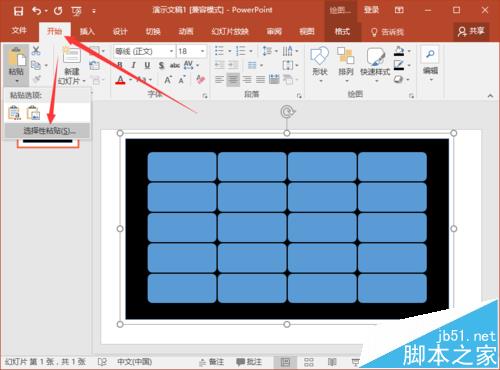Toggle Underline formatting
This screenshot has width=500, height=370.
point(147,65)
